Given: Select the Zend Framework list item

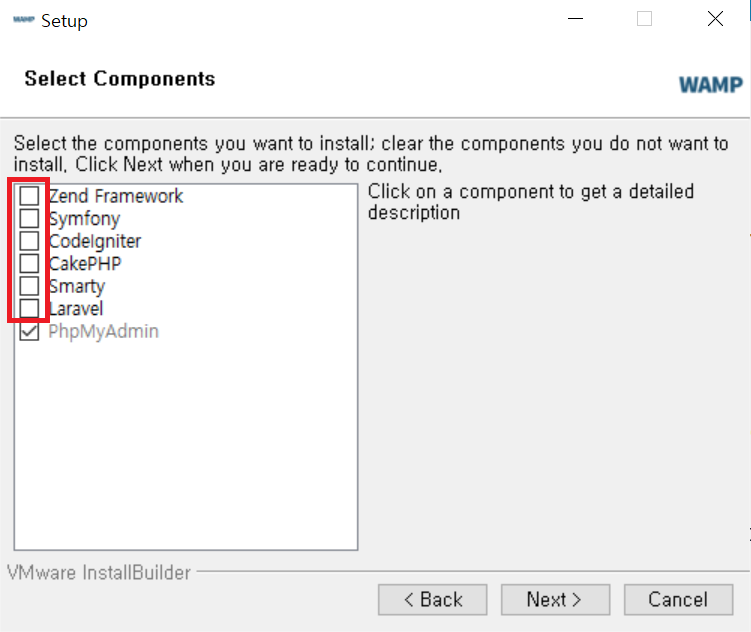Looking at the screenshot, I should tap(116, 196).
